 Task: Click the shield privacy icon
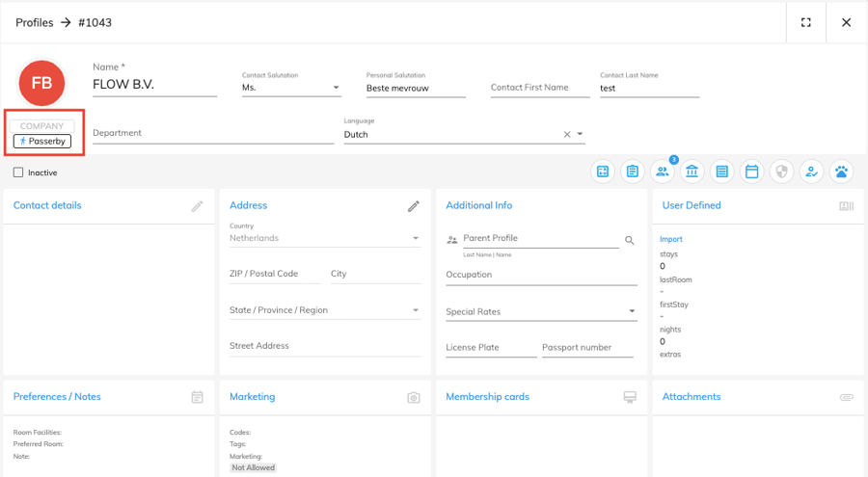782,172
